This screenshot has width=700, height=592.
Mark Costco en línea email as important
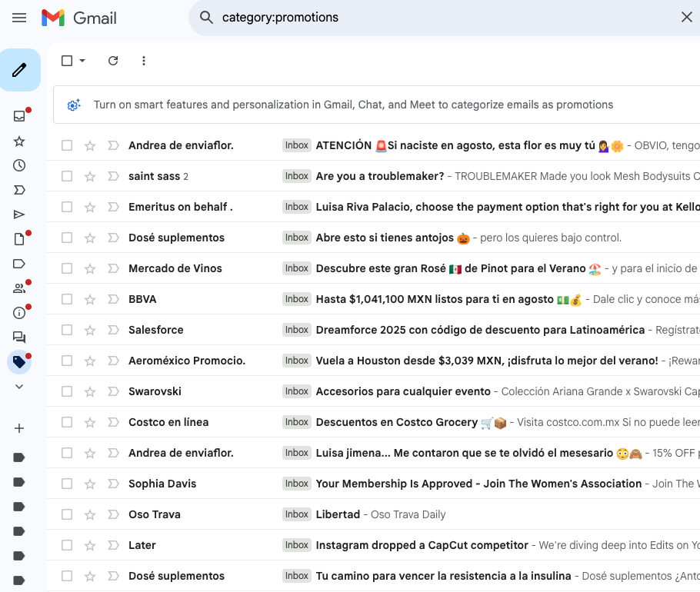113,422
